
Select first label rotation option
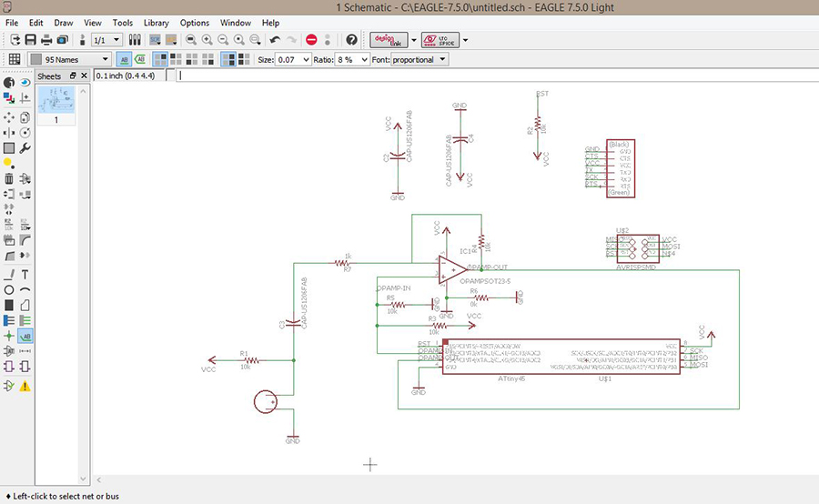click(160, 59)
